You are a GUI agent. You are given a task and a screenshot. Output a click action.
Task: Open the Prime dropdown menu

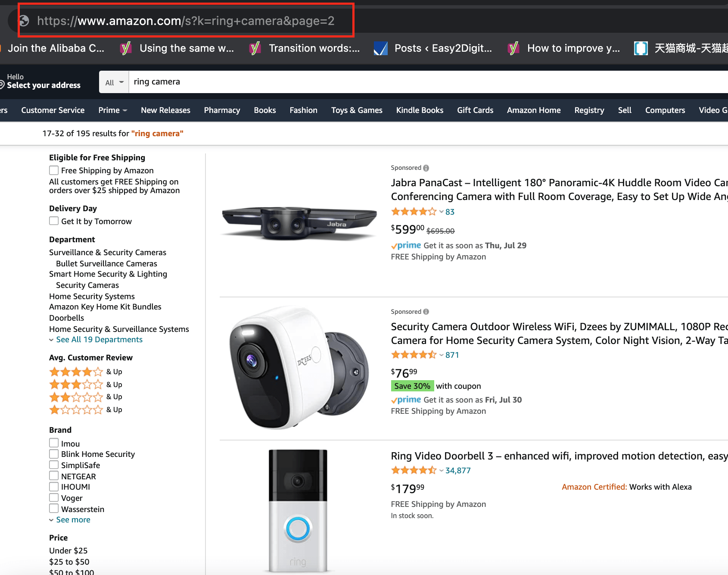coord(113,110)
